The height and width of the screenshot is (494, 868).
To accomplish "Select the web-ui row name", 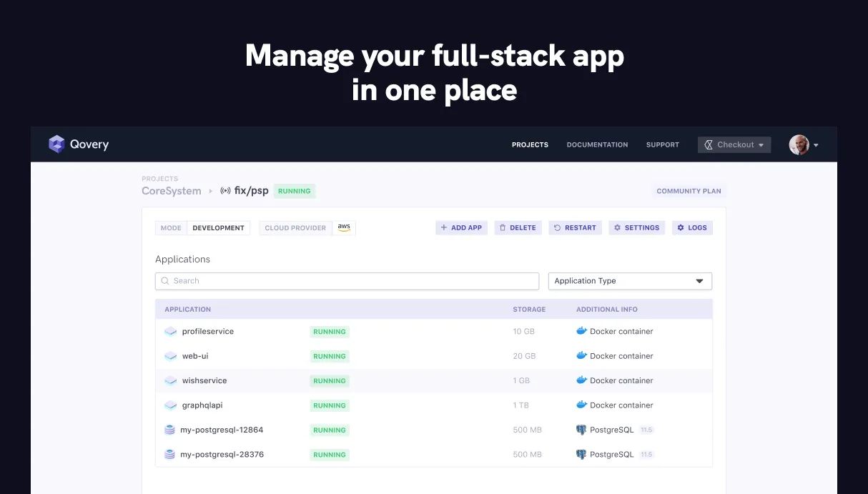I will [x=195, y=356].
